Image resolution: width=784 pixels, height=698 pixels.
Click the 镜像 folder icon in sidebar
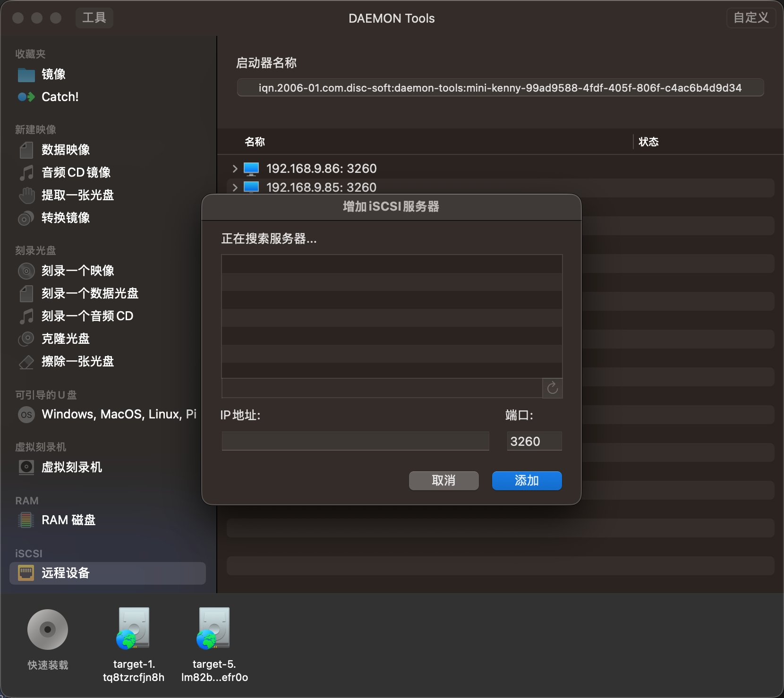click(x=26, y=75)
